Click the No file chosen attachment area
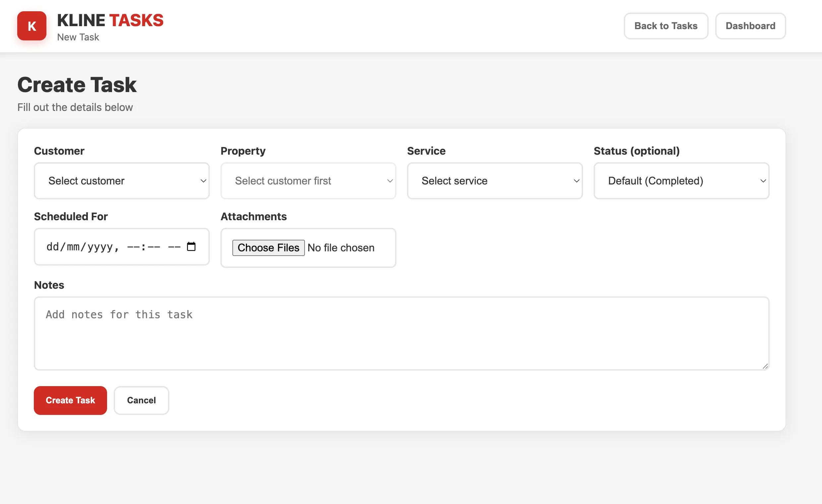This screenshot has width=822, height=504. (341, 248)
